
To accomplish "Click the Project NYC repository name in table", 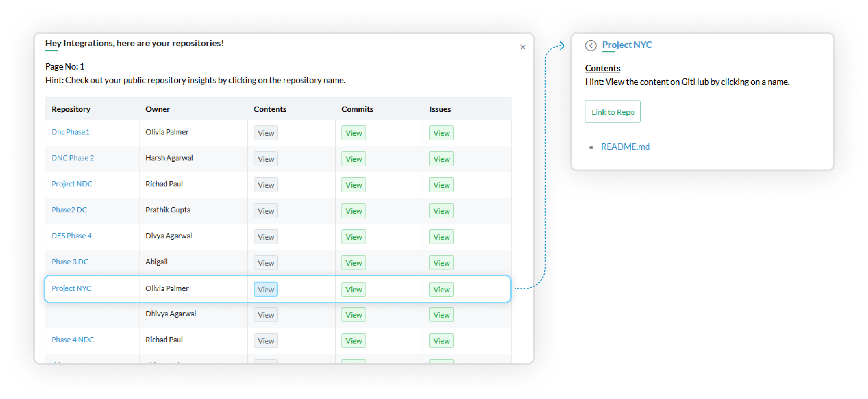I will pyautogui.click(x=71, y=288).
